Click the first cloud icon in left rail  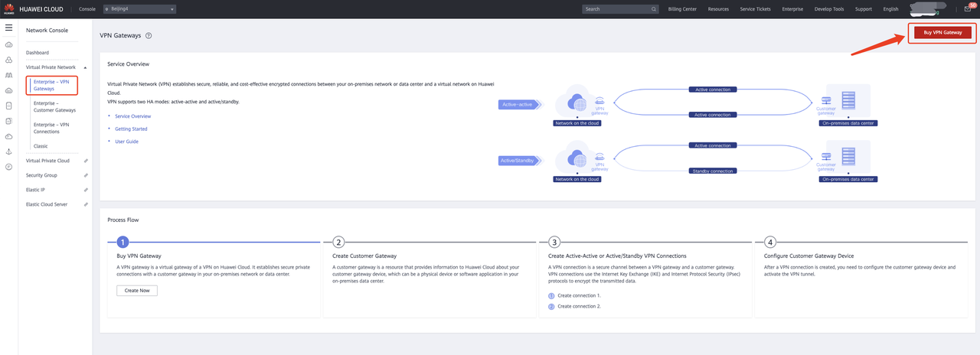pyautogui.click(x=8, y=44)
